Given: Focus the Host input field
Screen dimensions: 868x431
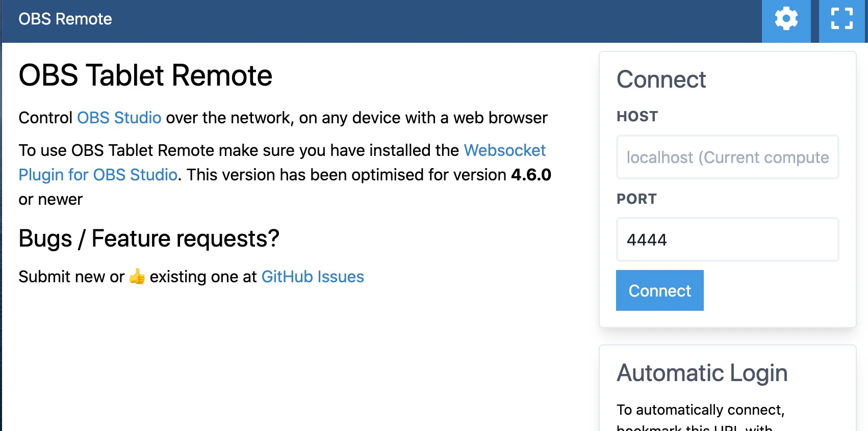Looking at the screenshot, I should [728, 157].
